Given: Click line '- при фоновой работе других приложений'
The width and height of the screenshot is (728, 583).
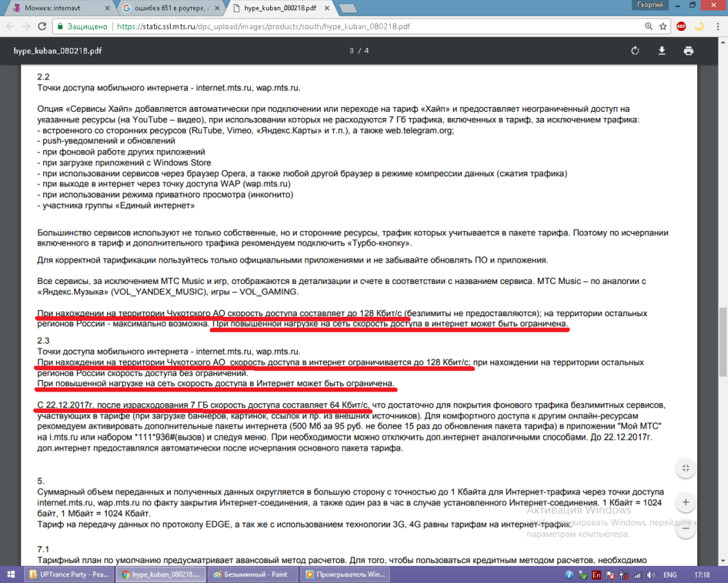Looking at the screenshot, I should pos(121,152).
